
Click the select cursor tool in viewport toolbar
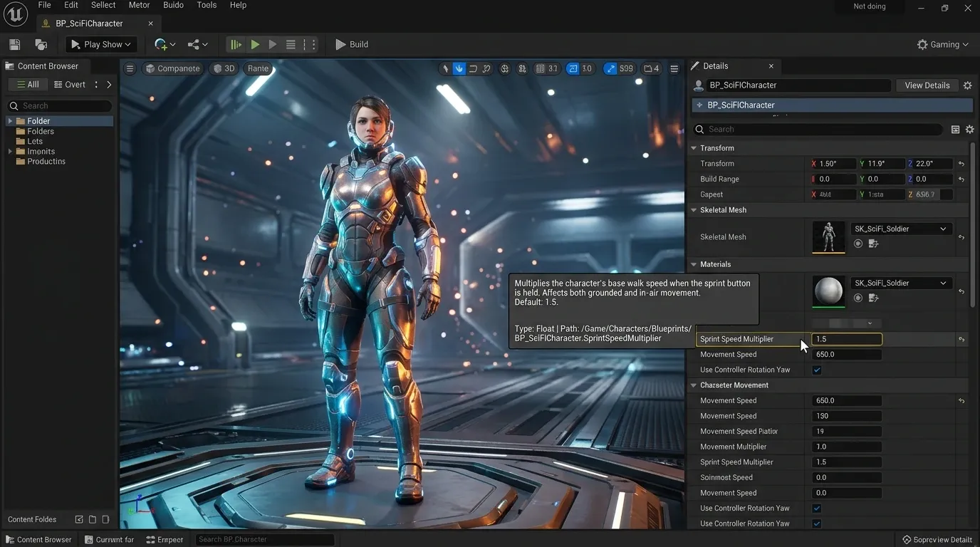446,68
